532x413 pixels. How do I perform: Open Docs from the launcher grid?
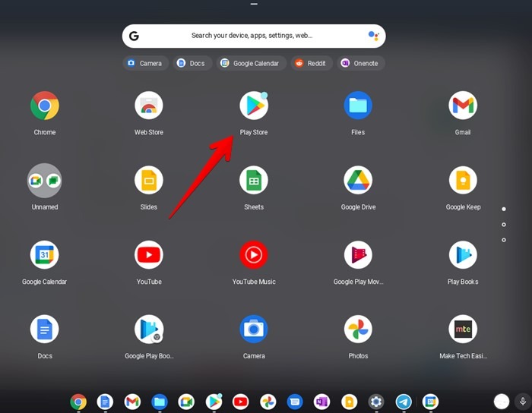coord(44,329)
